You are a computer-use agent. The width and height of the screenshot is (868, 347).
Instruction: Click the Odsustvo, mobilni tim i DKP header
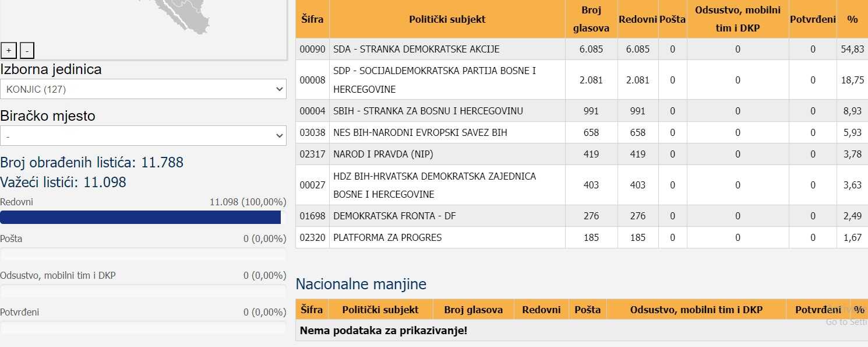(x=738, y=19)
